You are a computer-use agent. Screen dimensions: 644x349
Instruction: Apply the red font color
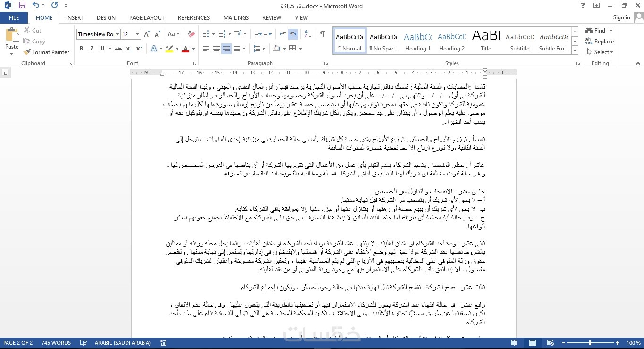coord(185,49)
